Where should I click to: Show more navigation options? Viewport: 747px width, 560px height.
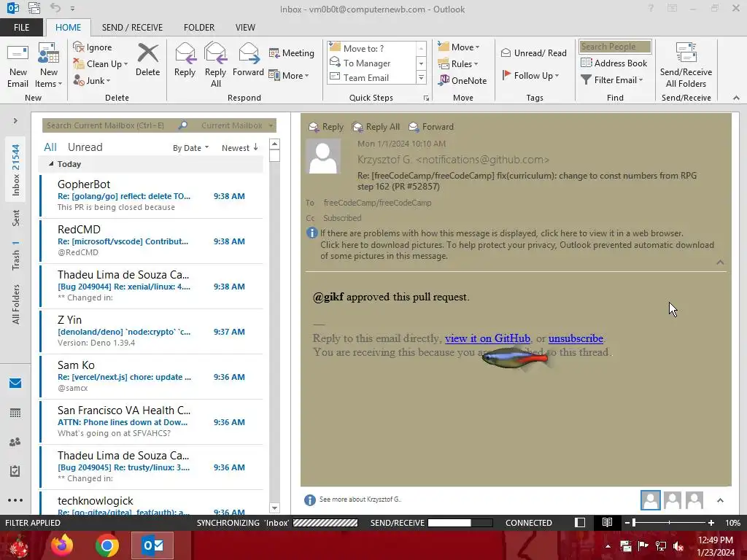(15, 500)
